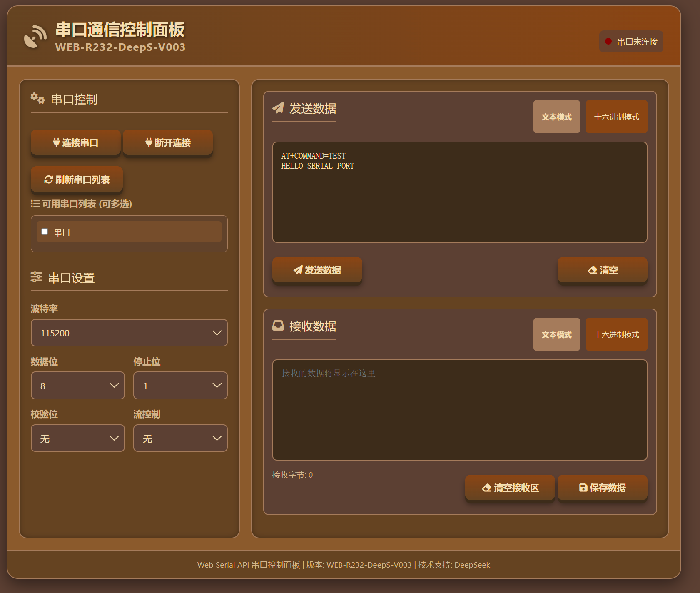Click the 清空接收区 button
Screen dimensions: 700x593
[x=510, y=488]
